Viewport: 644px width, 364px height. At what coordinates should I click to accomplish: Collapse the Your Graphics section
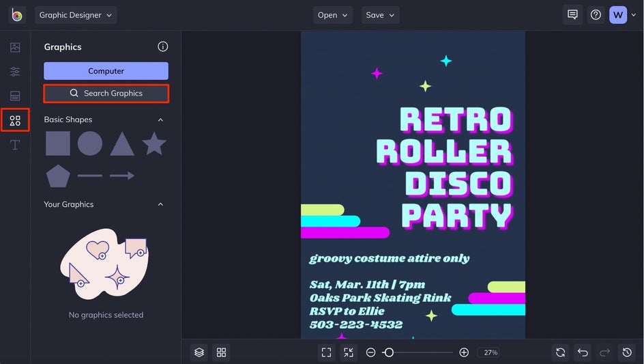click(x=161, y=204)
